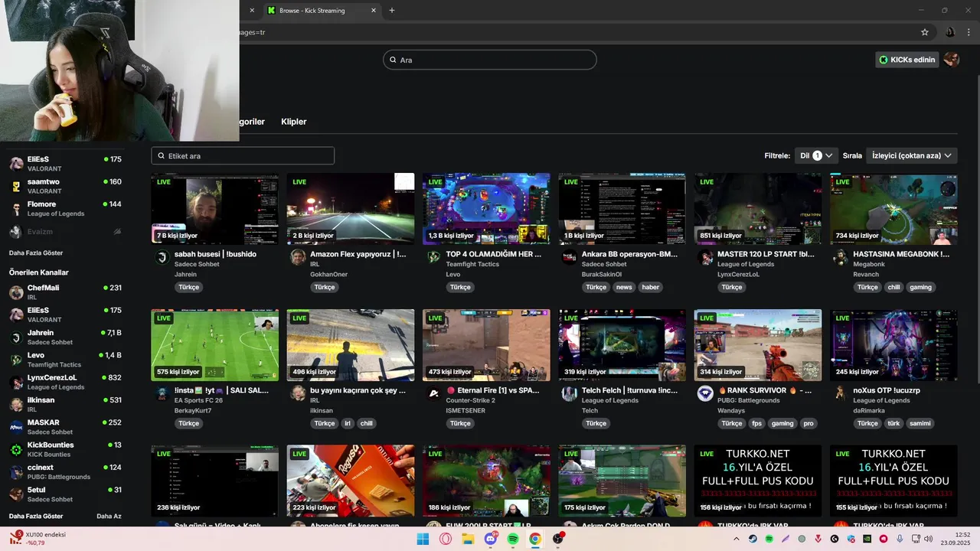Image resolution: width=980 pixels, height=551 pixels.
Task: Open Discord from the taskbar
Action: (x=491, y=539)
